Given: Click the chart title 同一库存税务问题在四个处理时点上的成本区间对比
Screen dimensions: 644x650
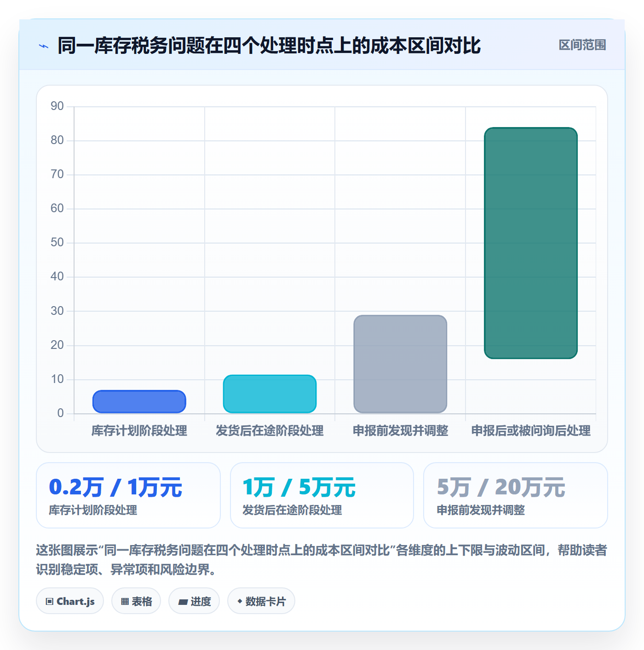Looking at the screenshot, I should [x=269, y=46].
